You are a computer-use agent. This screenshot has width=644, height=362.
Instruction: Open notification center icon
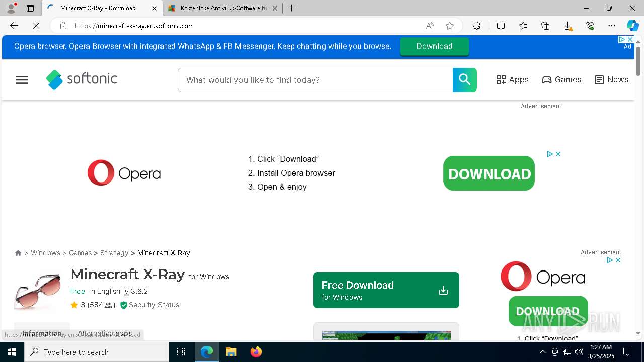tap(627, 352)
